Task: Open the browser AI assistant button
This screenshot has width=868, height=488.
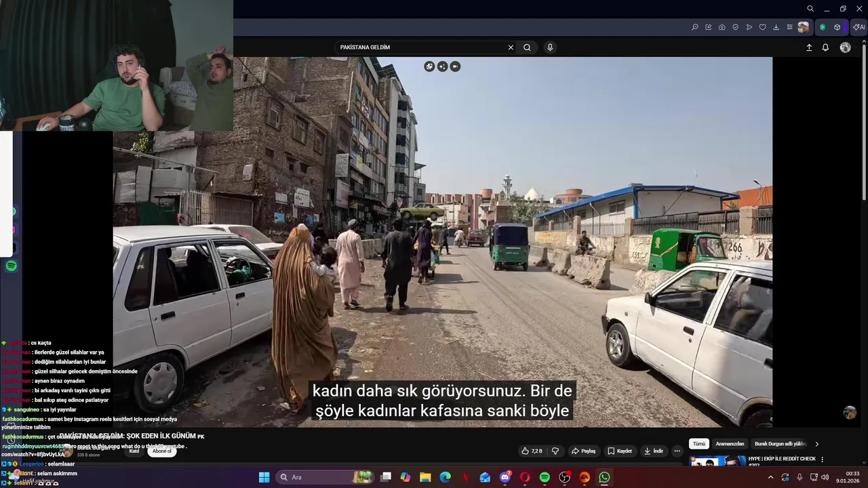Action: coord(859,27)
